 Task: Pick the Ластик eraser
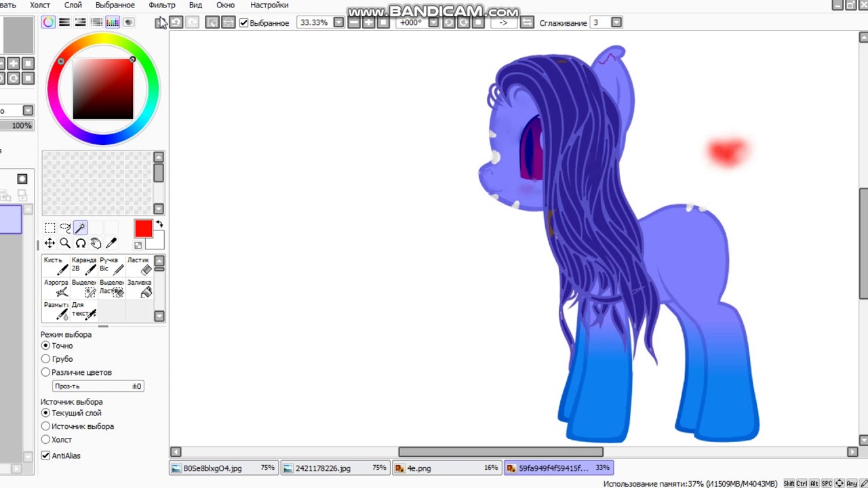pyautogui.click(x=140, y=266)
